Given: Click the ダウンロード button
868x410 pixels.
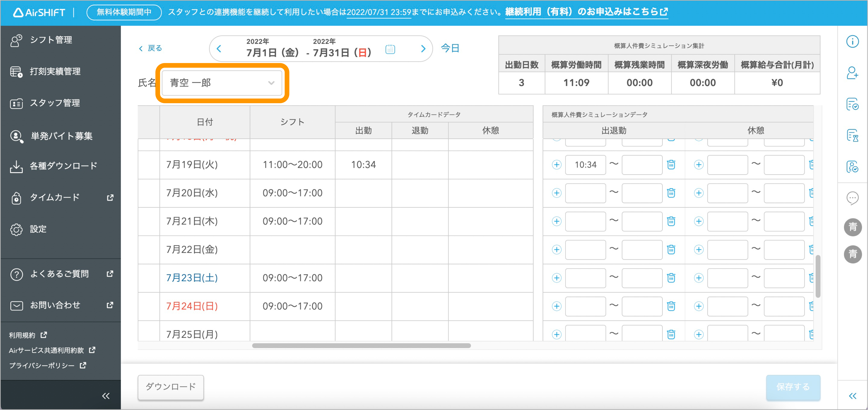Looking at the screenshot, I should pos(171,387).
